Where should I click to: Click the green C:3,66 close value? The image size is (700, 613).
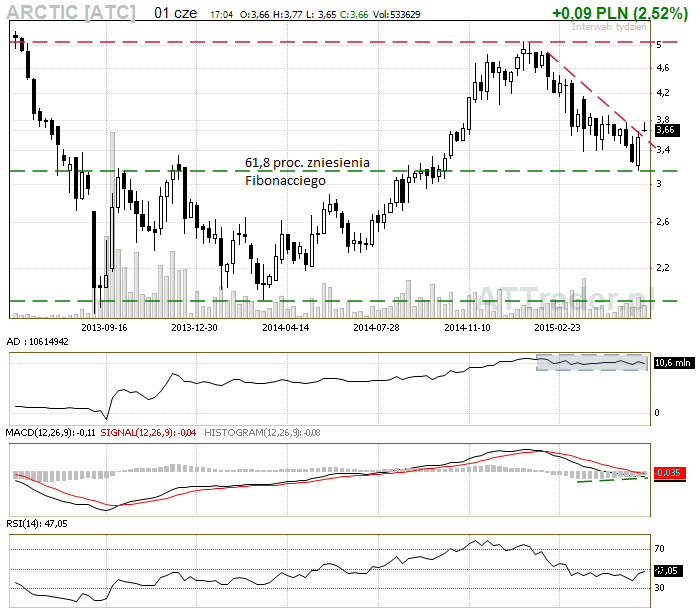pyautogui.click(x=354, y=15)
